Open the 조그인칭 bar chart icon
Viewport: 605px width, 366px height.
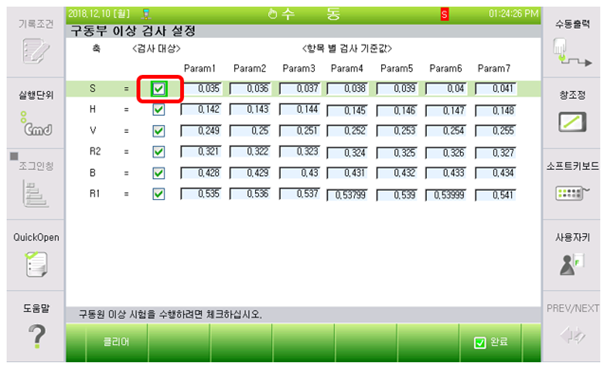click(35, 193)
